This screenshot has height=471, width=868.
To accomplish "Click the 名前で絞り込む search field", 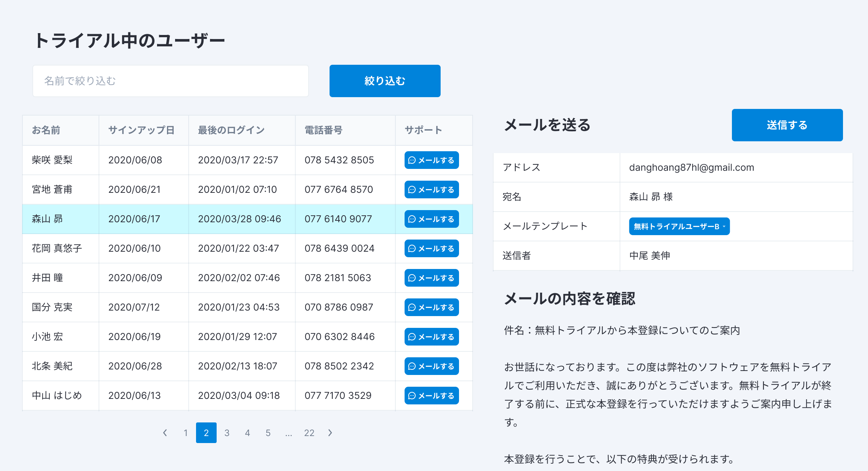I will [171, 81].
